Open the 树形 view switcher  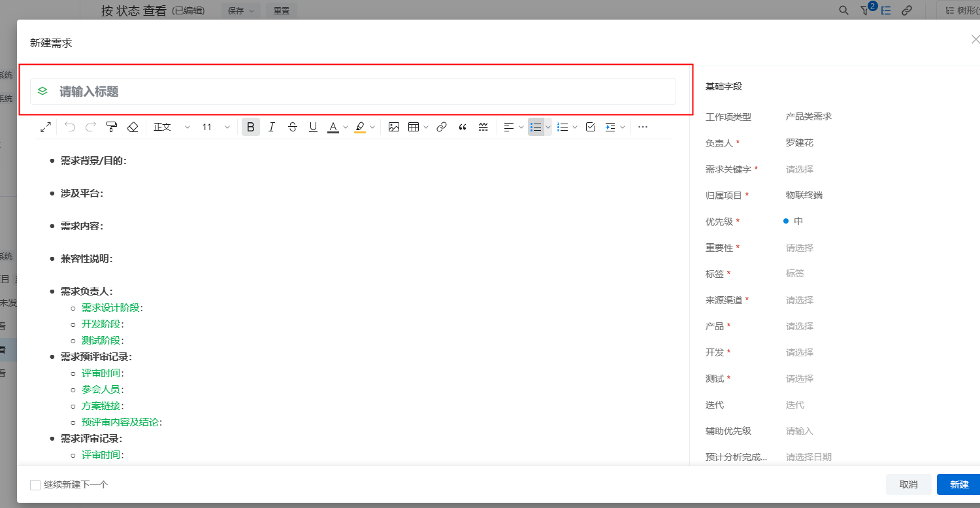[x=958, y=10]
